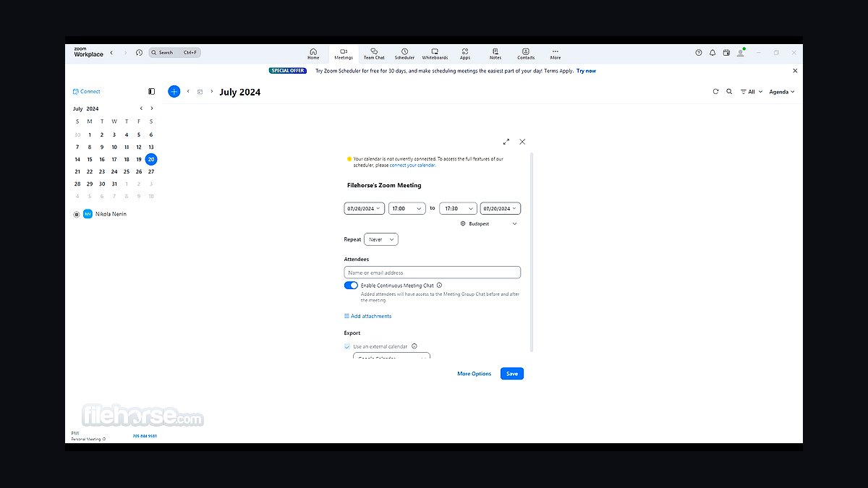Open the All filter dropdown
Screen dimensions: 868x488
point(751,92)
